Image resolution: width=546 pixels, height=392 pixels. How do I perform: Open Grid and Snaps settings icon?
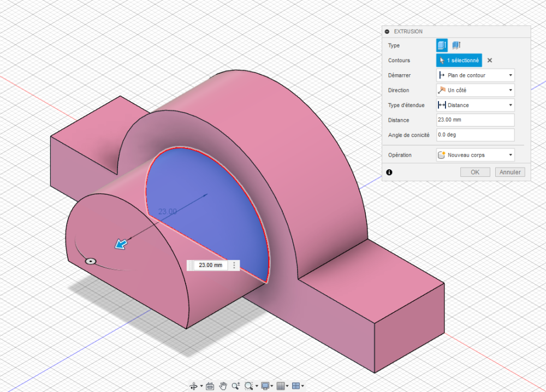tap(281, 386)
